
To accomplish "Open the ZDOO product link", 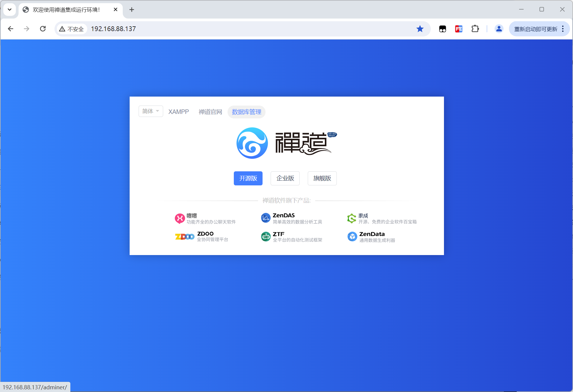I will point(205,234).
